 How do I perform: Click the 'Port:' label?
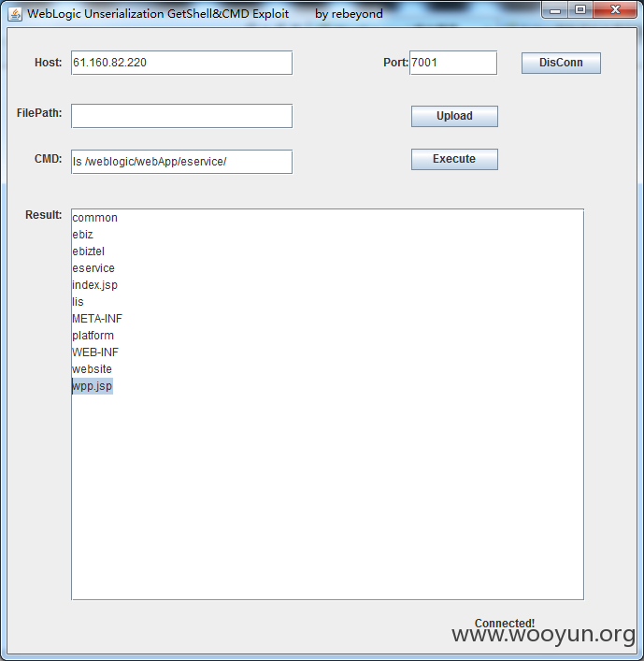(395, 63)
